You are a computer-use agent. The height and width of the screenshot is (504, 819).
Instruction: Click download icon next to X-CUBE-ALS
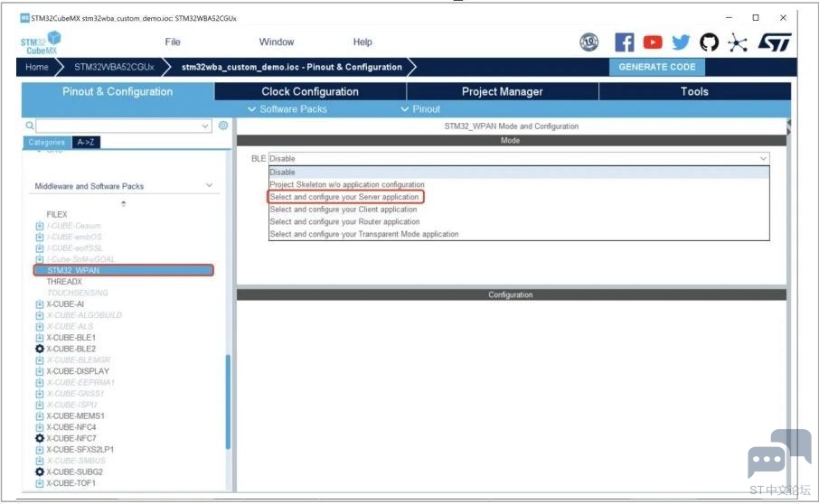(39, 327)
